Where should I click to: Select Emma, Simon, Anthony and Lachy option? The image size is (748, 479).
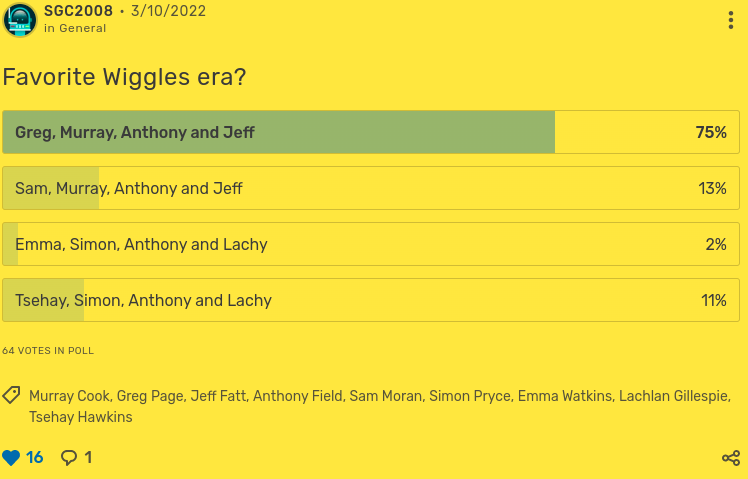(x=141, y=244)
